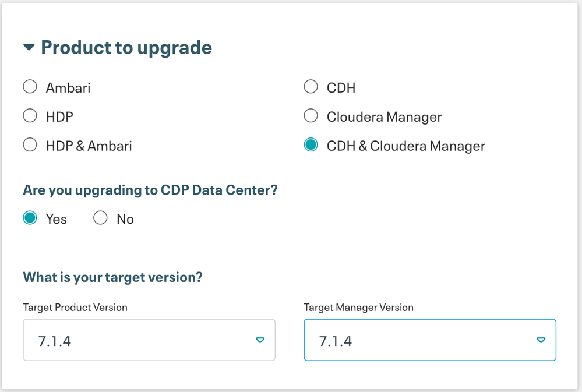Open the Target Product Version dropdown

click(140, 340)
